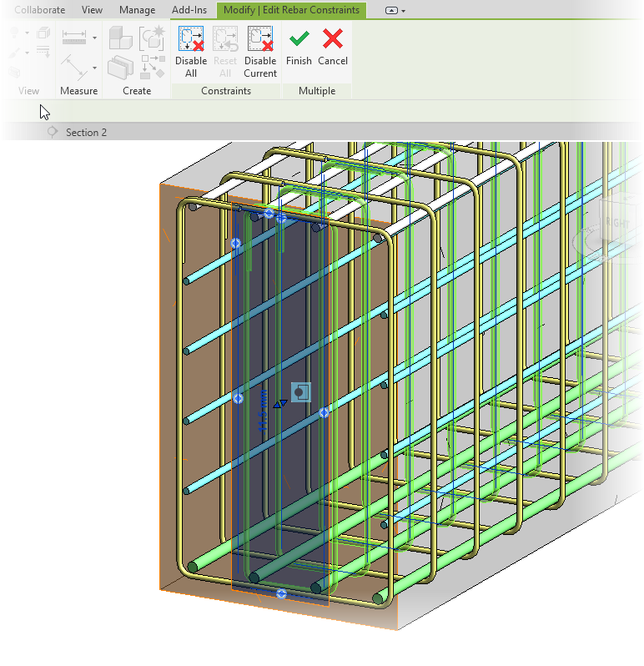The image size is (644, 666).
Task: Click the bottom blue rebar constraint handle
Action: coord(281,593)
